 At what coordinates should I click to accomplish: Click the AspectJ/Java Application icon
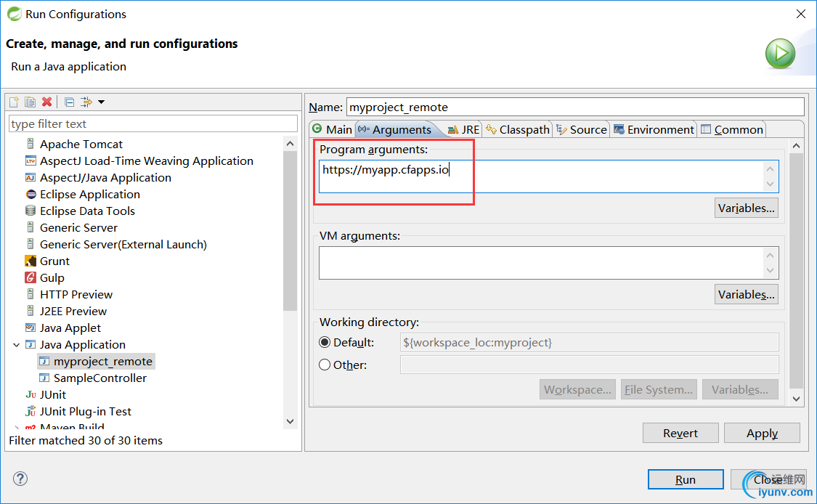31,177
